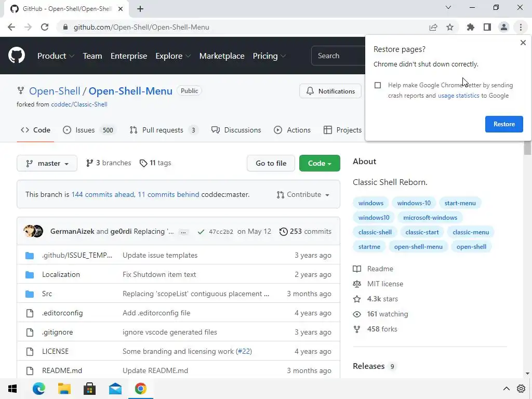This screenshot has height=399, width=532.
Task: Share this page icon in address bar
Action: coord(433,27)
